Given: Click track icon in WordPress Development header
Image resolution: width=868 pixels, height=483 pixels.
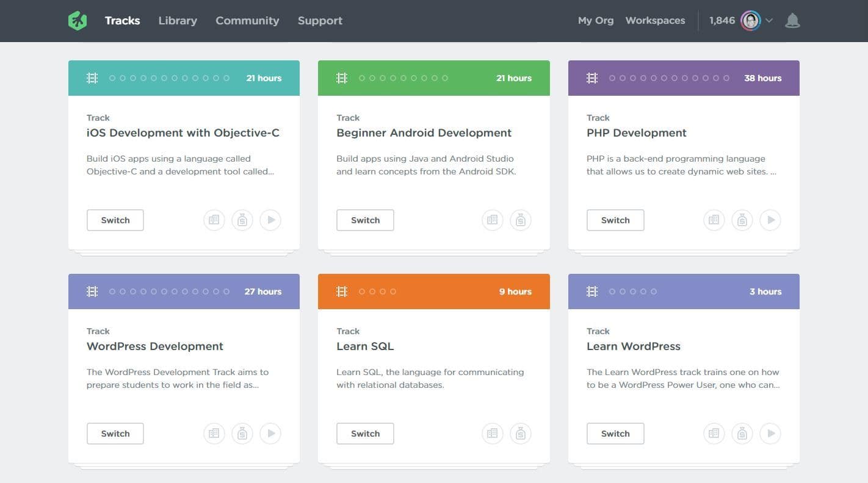Looking at the screenshot, I should [x=92, y=292].
